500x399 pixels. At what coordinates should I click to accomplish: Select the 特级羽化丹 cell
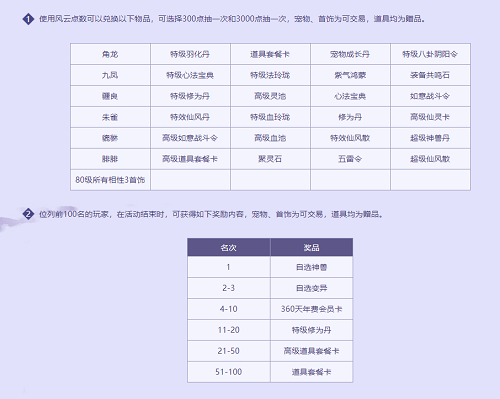click(190, 54)
